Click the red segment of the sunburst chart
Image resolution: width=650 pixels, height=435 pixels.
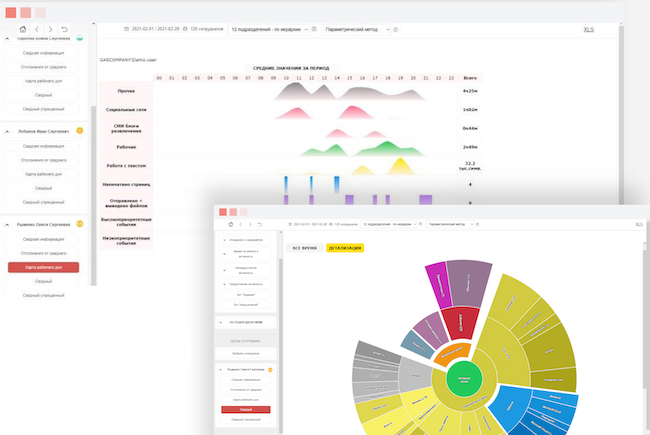point(459,323)
